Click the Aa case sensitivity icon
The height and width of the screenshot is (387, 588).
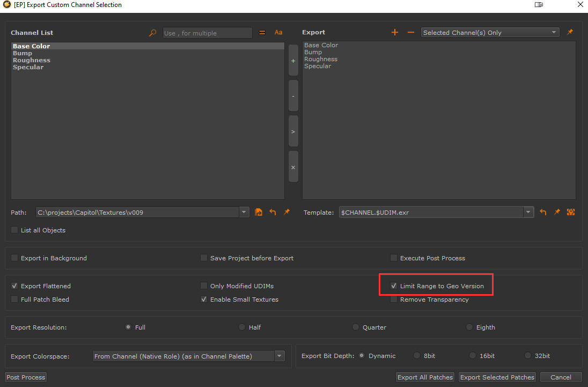(278, 33)
